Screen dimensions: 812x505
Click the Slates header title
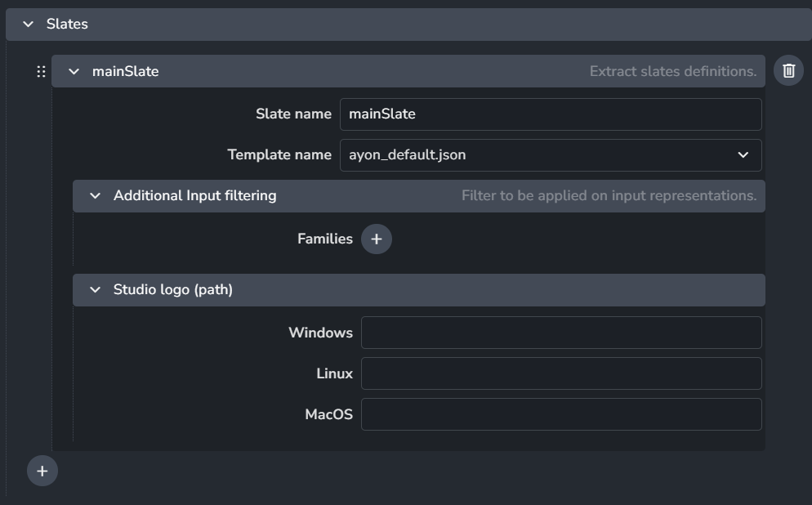(67, 25)
